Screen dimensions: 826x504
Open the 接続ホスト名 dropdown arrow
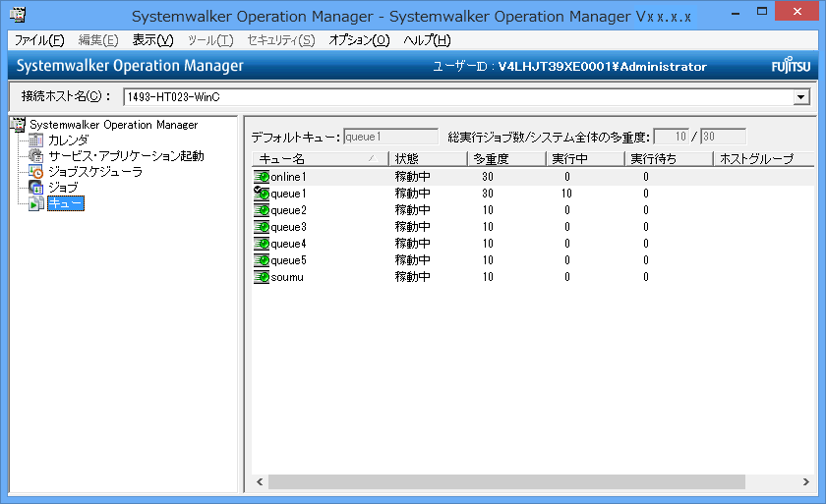click(801, 97)
